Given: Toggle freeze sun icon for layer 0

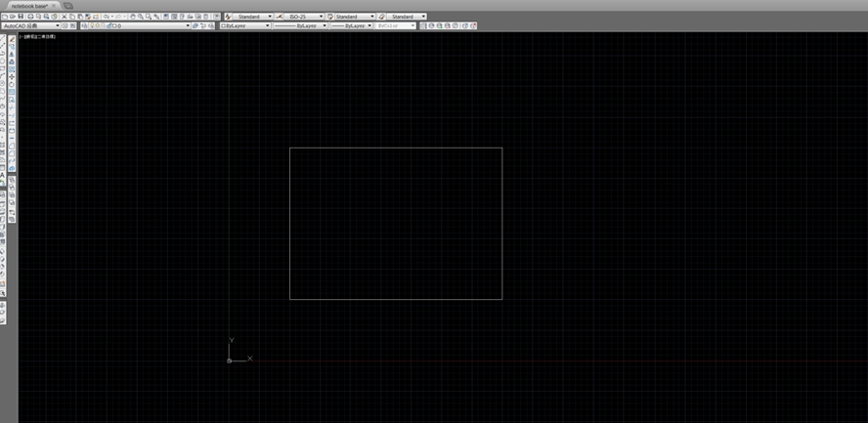Looking at the screenshot, I should pyautogui.click(x=98, y=25).
